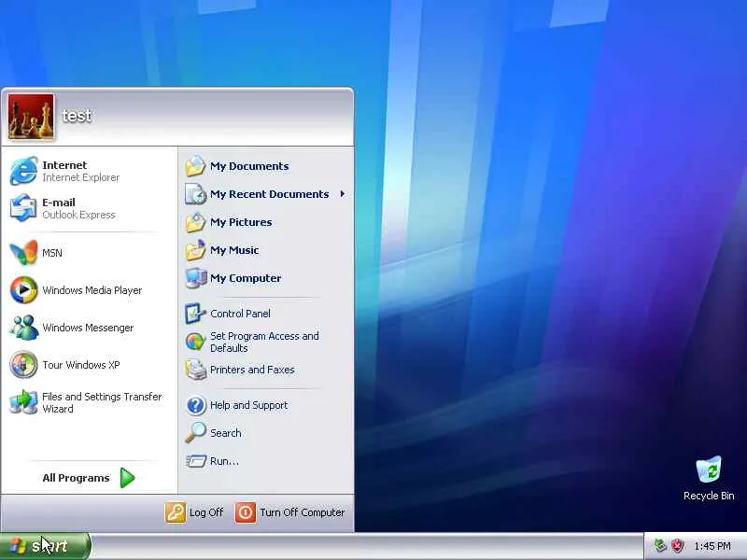
Task: Select the E-mail menu entry text
Action: [x=59, y=203]
